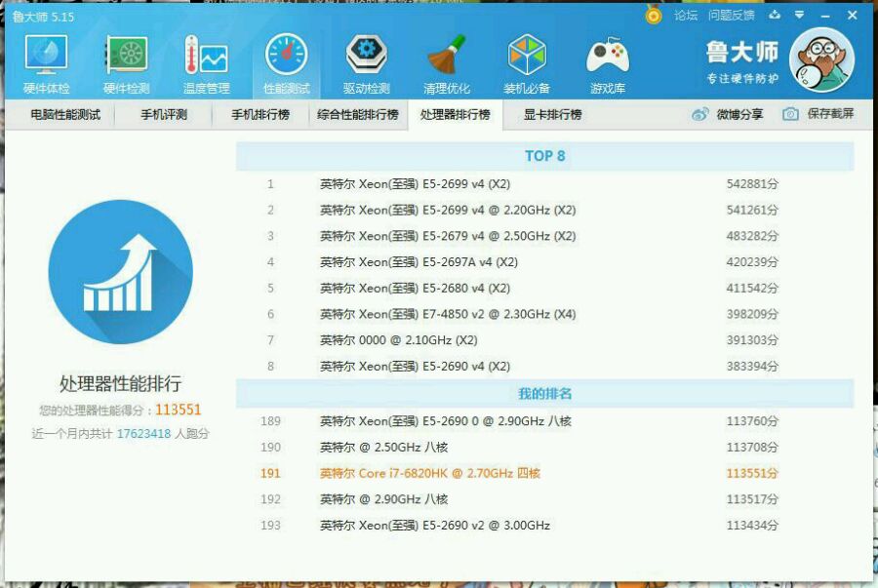Open 清理优化 cleanup broom icon
The image size is (878, 588).
446,63
